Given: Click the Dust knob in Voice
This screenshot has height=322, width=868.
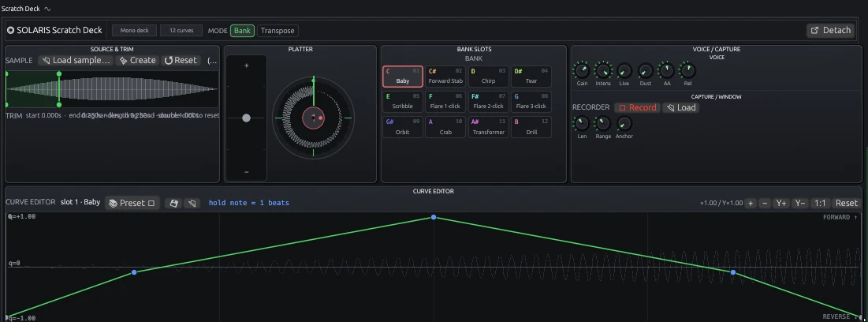Looking at the screenshot, I should click(646, 71).
